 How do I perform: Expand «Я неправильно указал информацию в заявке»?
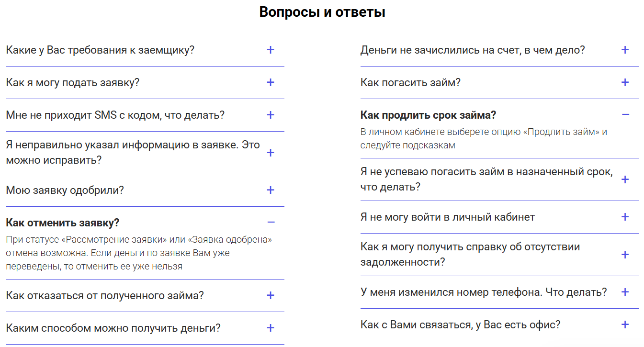[271, 152]
